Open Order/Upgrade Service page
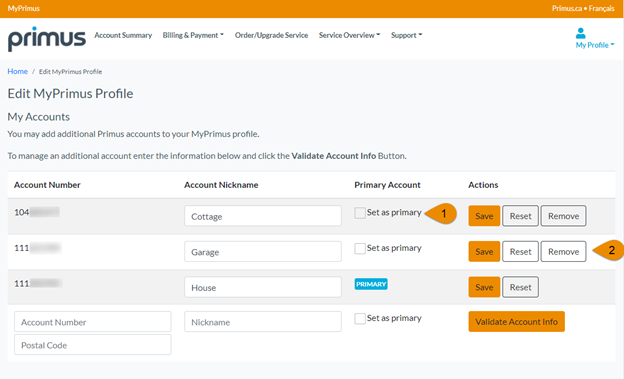The height and width of the screenshot is (379, 624). [x=271, y=35]
